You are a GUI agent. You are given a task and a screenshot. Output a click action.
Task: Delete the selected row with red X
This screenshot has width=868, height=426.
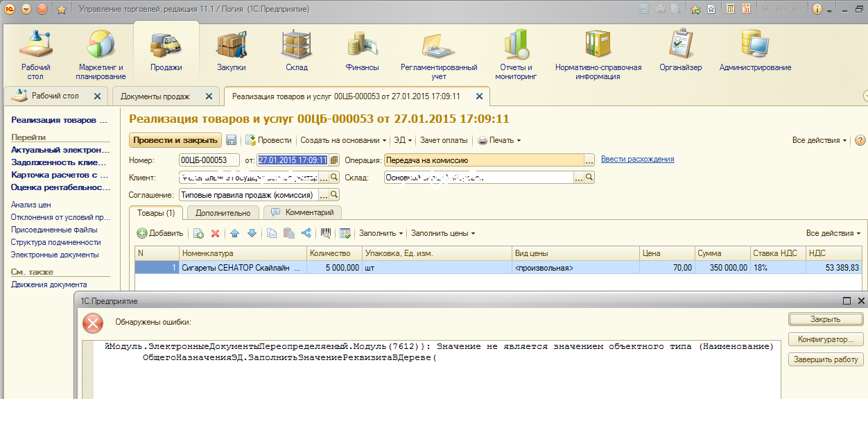click(x=215, y=234)
